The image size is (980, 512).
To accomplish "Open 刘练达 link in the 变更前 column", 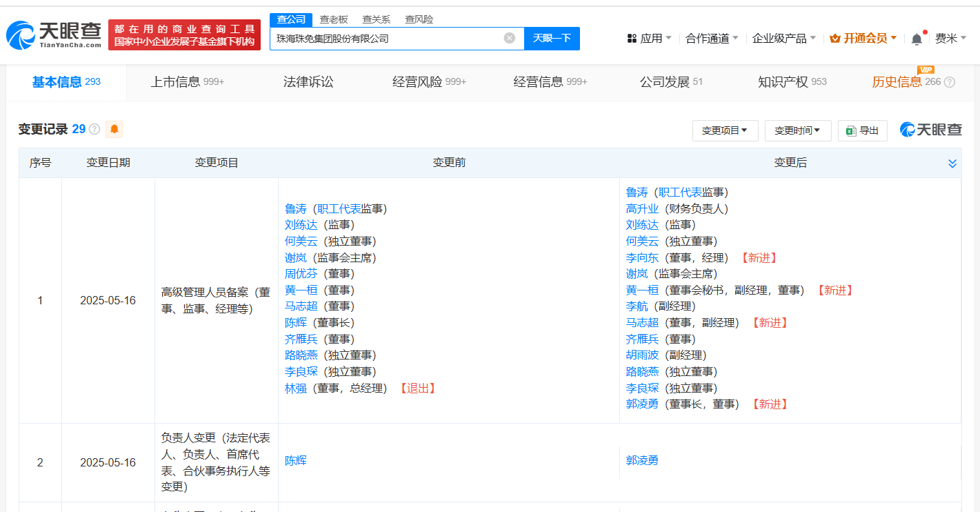I will [x=301, y=224].
